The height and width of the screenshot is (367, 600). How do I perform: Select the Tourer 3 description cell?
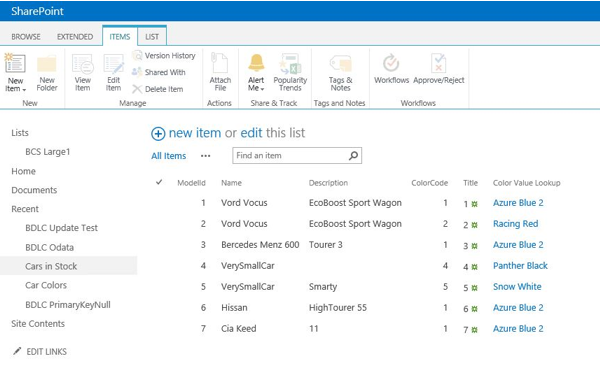[326, 245]
